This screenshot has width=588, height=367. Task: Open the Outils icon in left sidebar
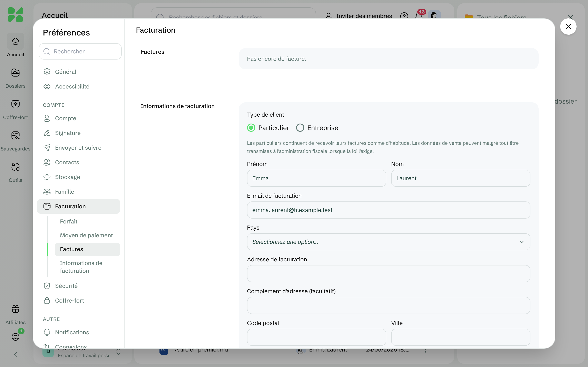pos(15,167)
